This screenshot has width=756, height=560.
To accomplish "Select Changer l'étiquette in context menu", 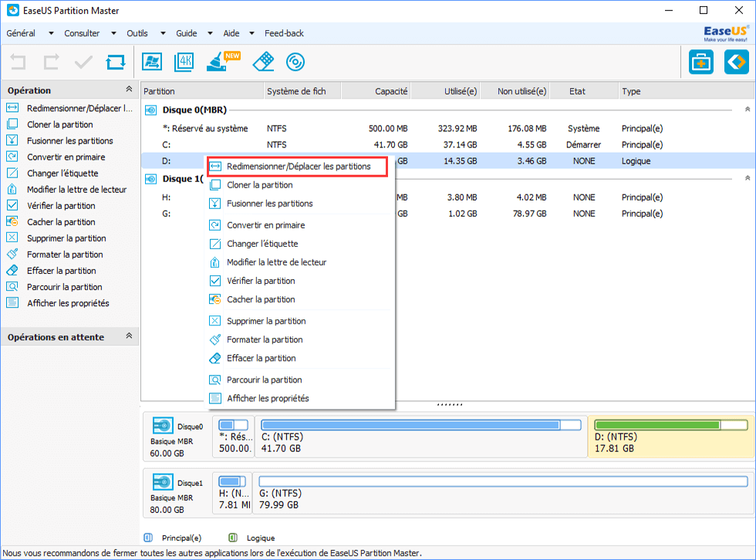I will [301, 244].
